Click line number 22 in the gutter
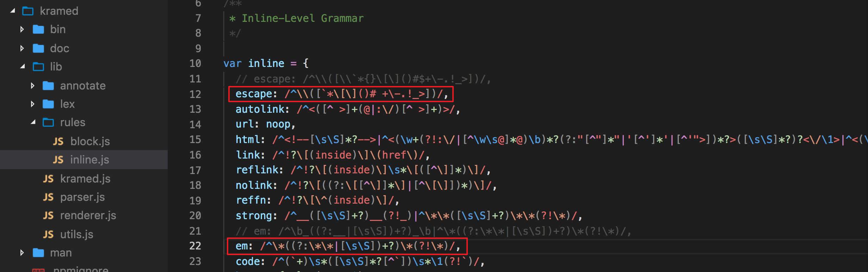The height and width of the screenshot is (272, 868). click(x=195, y=246)
